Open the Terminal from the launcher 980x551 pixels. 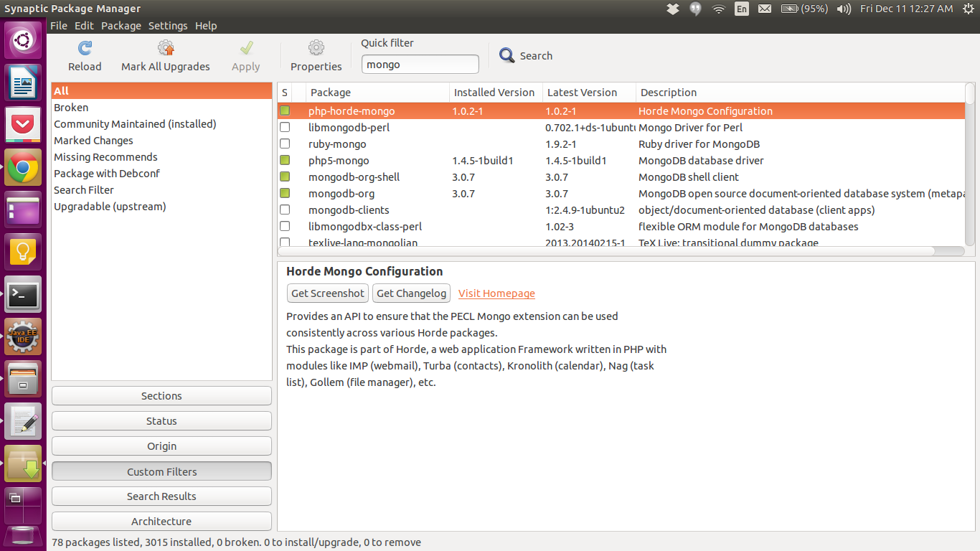pos(23,295)
